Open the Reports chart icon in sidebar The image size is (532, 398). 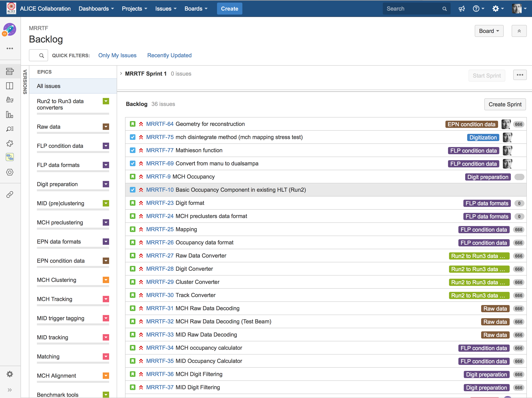pos(10,115)
